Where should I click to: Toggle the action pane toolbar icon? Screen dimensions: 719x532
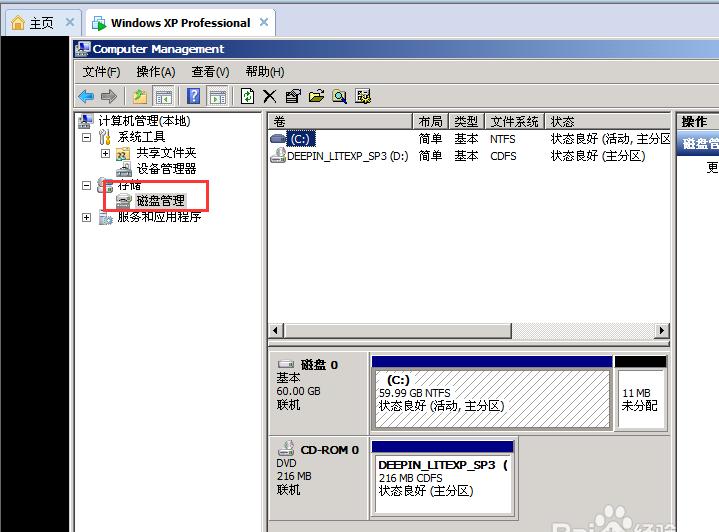217,96
